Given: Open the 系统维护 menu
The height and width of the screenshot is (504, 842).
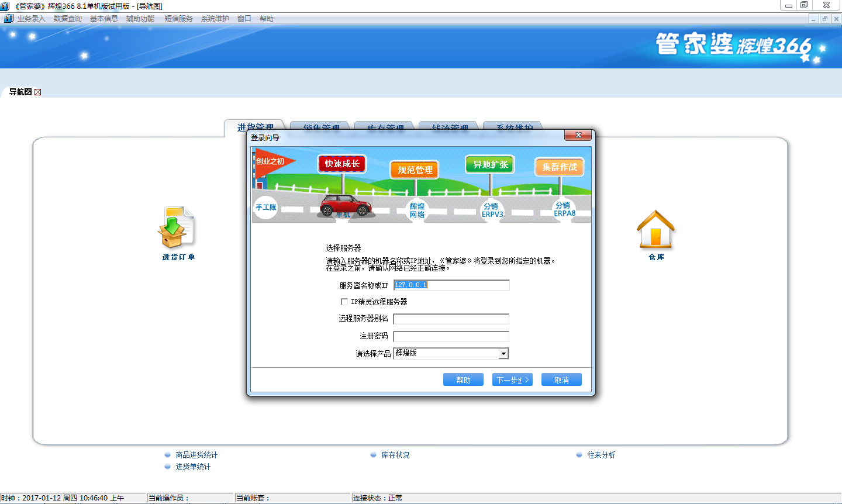Looking at the screenshot, I should pyautogui.click(x=215, y=19).
